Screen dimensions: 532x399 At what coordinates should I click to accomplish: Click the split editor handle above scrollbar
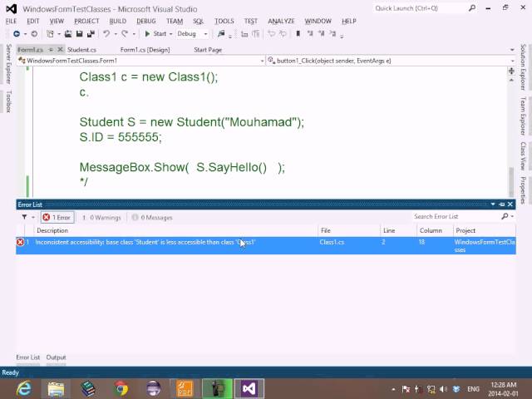[x=511, y=71]
